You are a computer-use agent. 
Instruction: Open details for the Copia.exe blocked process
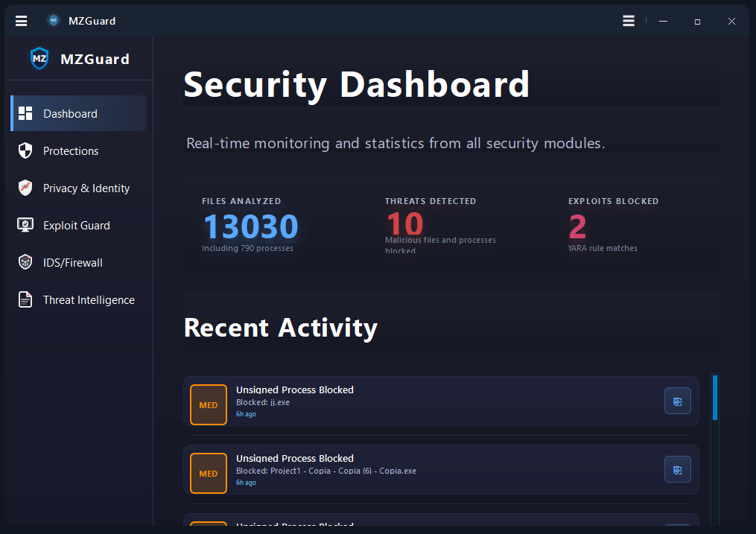click(x=677, y=469)
